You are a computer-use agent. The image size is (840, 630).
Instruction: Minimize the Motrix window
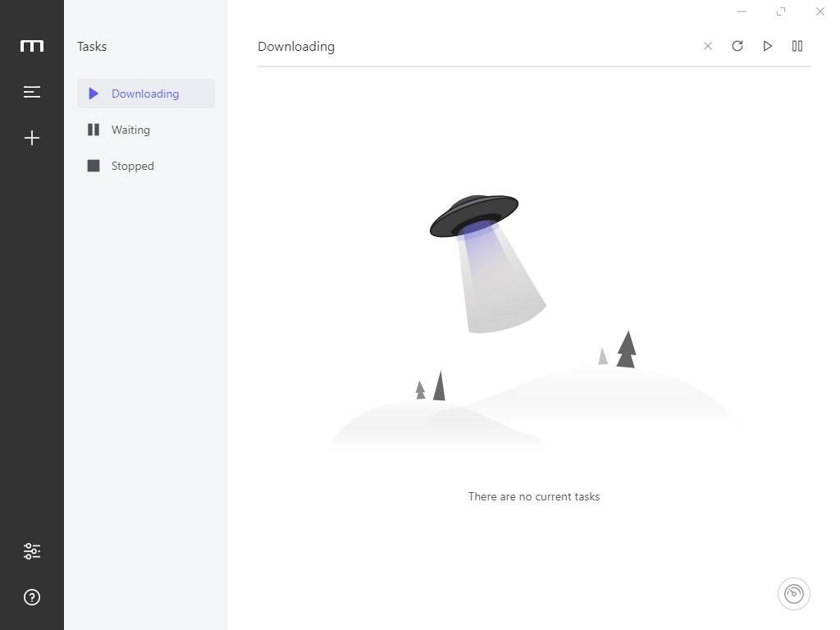(x=741, y=11)
